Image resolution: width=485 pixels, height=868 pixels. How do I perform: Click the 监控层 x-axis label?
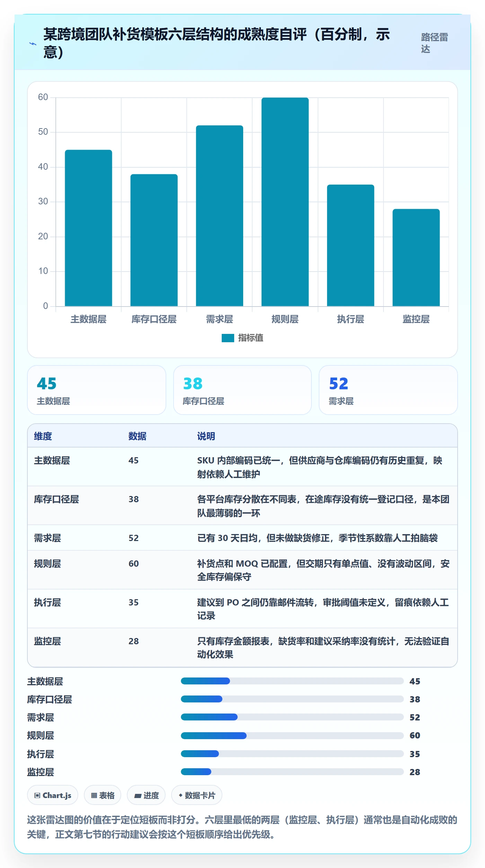tap(416, 319)
